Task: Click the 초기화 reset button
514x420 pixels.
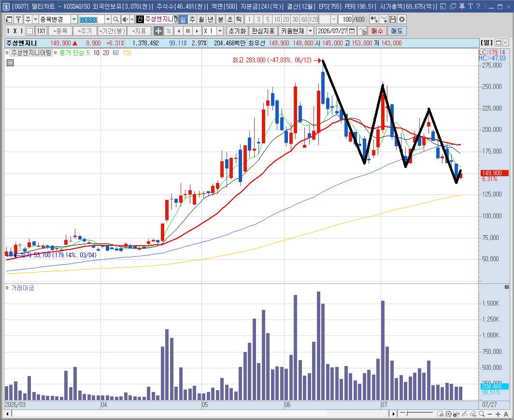Action: (237, 31)
